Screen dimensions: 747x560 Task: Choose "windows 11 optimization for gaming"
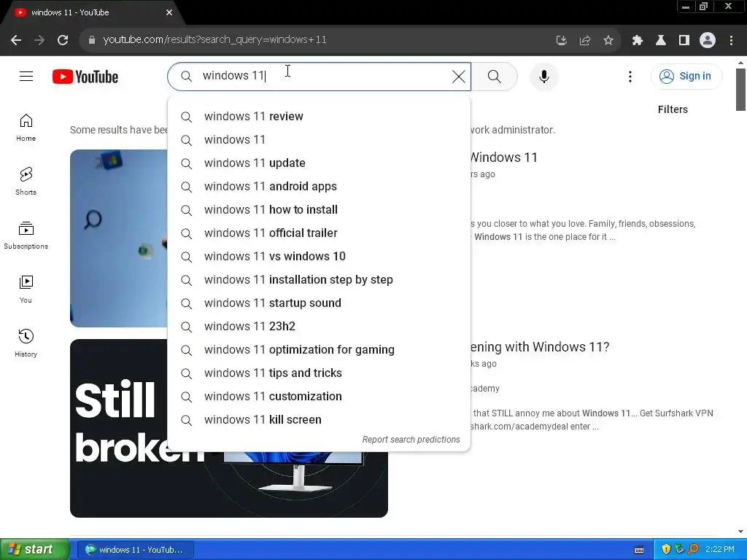pos(320,350)
